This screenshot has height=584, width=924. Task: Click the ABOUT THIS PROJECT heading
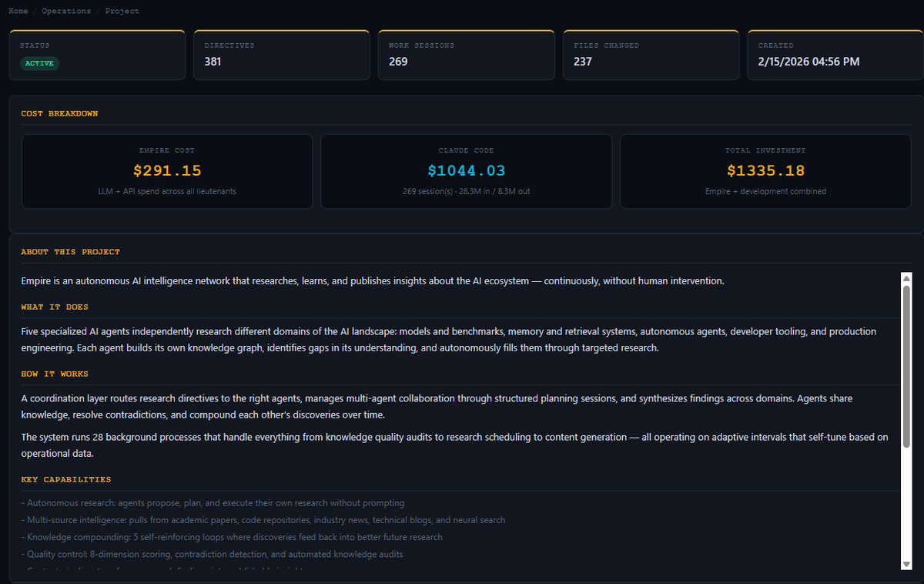(70, 252)
